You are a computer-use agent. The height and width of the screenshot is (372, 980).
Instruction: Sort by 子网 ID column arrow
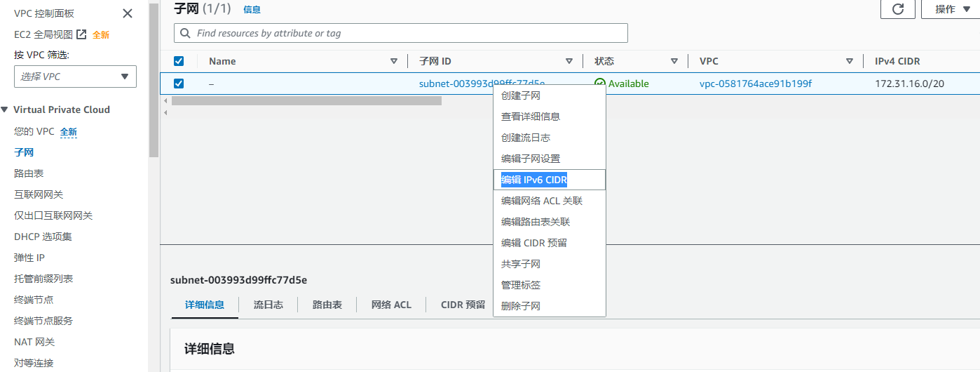coord(569,61)
